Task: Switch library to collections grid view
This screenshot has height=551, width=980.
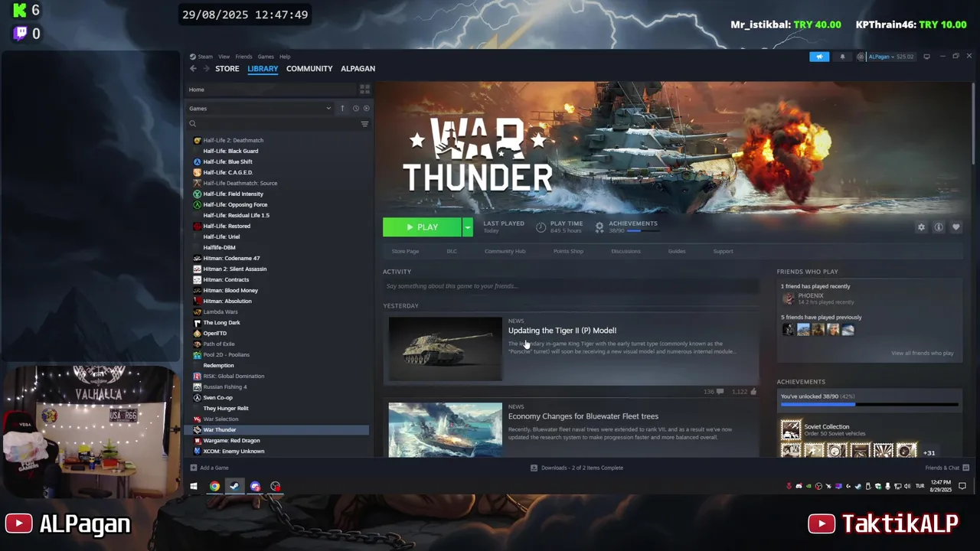Action: 365,90
